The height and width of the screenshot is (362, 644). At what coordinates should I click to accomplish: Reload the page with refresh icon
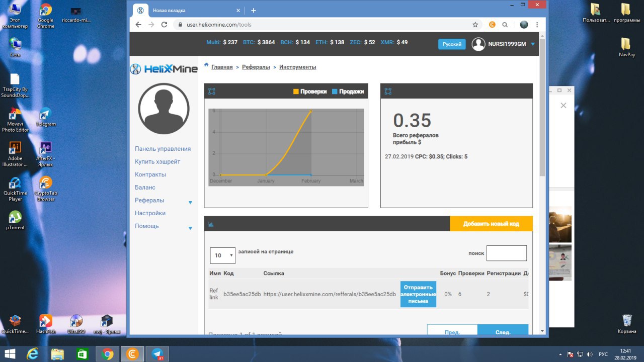164,24
